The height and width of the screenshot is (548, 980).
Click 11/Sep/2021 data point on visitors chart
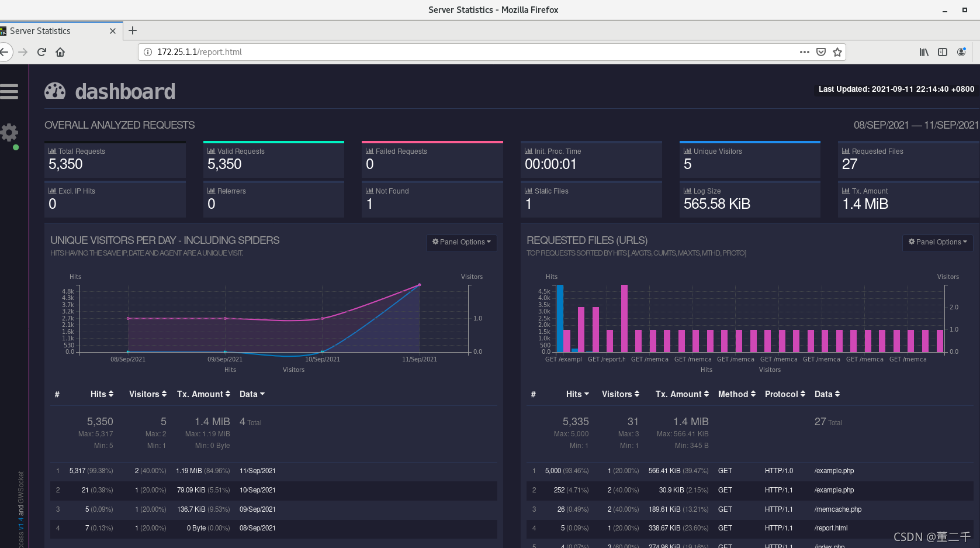420,285
